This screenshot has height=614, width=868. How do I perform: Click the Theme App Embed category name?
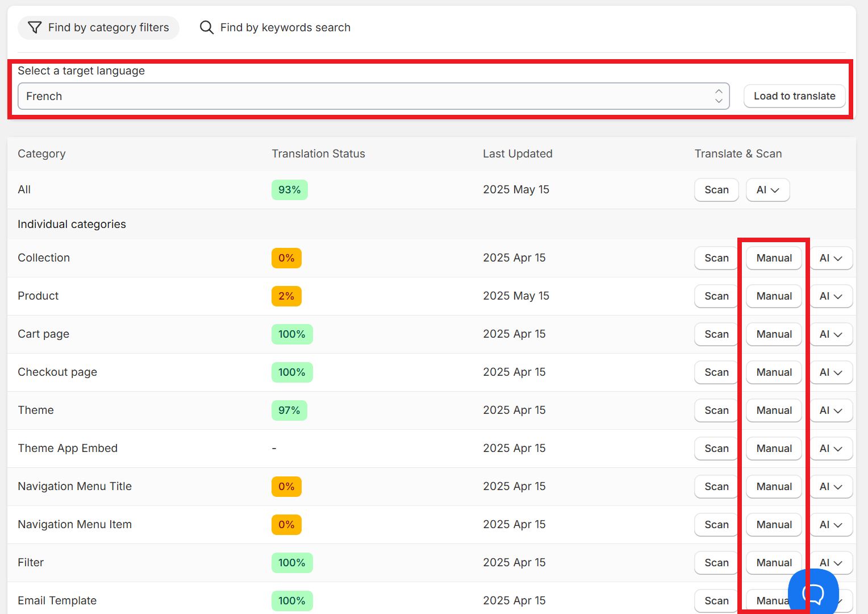(68, 449)
